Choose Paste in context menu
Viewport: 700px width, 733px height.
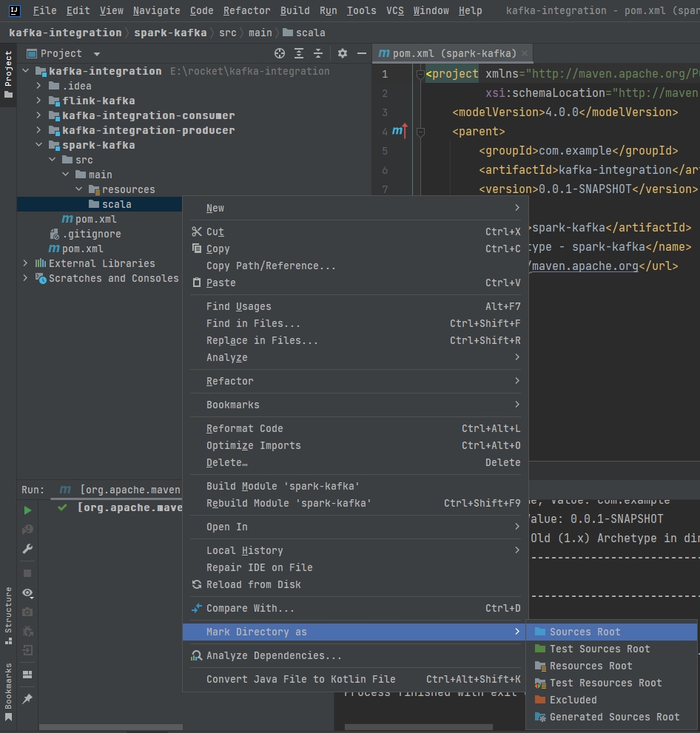(x=355, y=283)
